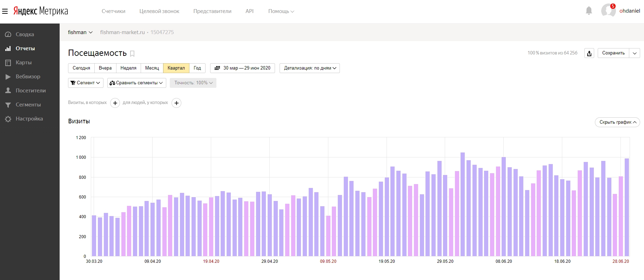Open API in top navigation
The image size is (644, 280).
coord(249,11)
